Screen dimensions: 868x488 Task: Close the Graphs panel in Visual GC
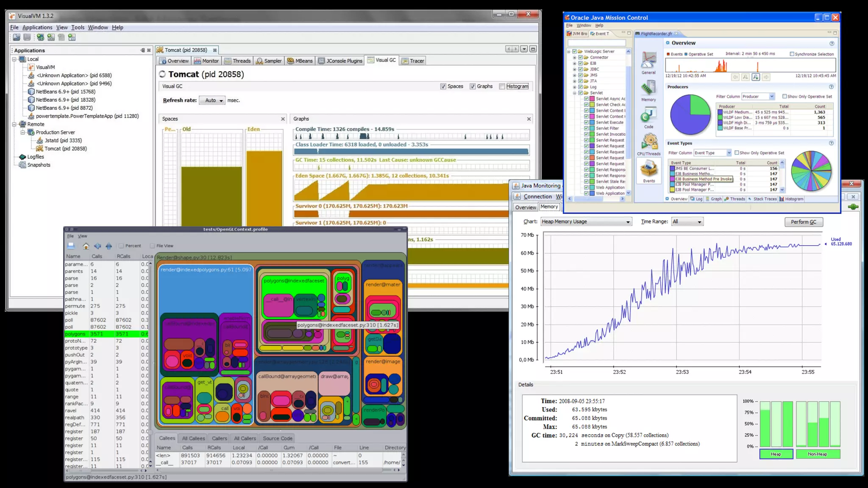pyautogui.click(x=529, y=119)
